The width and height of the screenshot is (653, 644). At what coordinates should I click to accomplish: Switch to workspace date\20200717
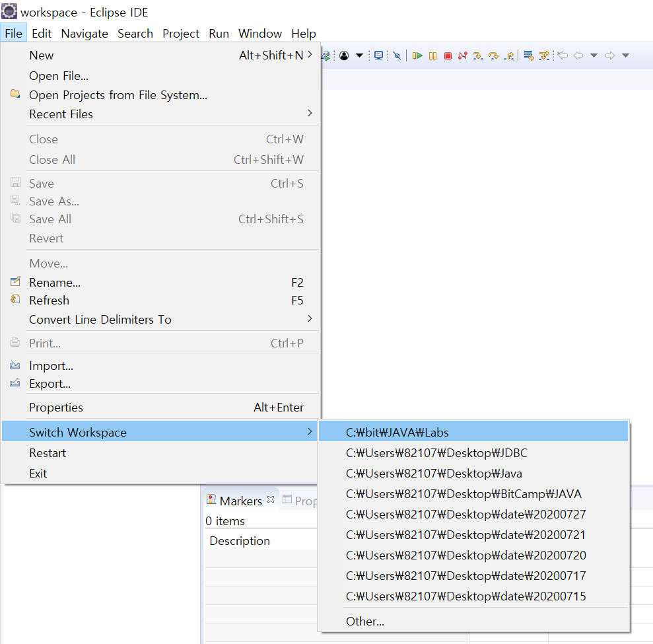pyautogui.click(x=473, y=575)
